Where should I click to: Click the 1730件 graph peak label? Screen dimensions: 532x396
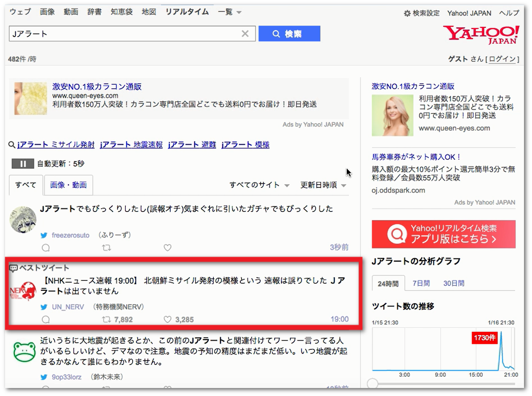pos(484,338)
